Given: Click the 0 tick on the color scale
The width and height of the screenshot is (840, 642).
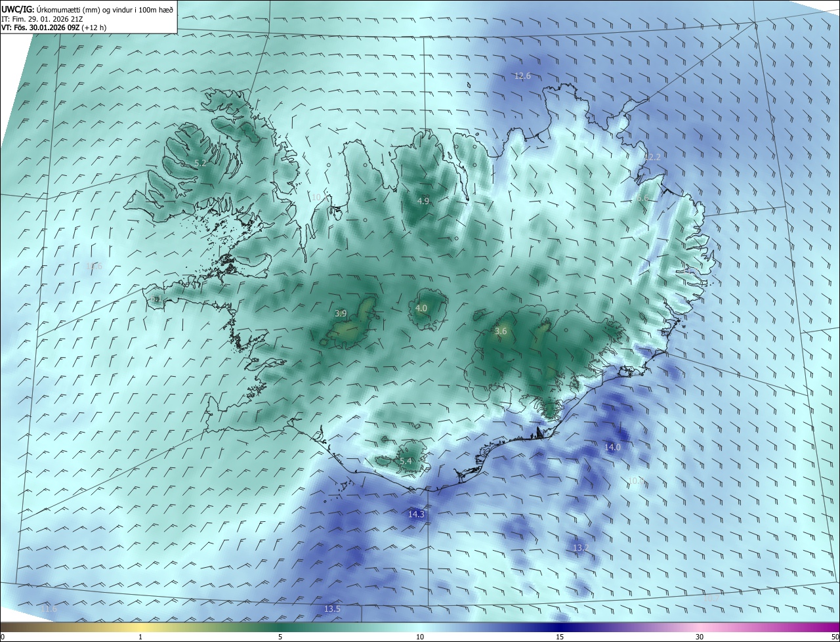Looking at the screenshot, I should coord(3,637).
